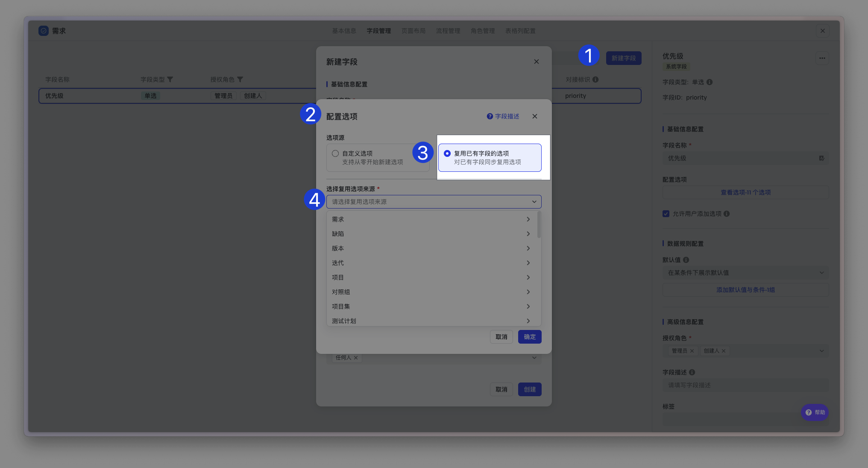Click info icon next to 字段类型: 单选
Viewport: 868px width, 468px height.
(x=710, y=82)
